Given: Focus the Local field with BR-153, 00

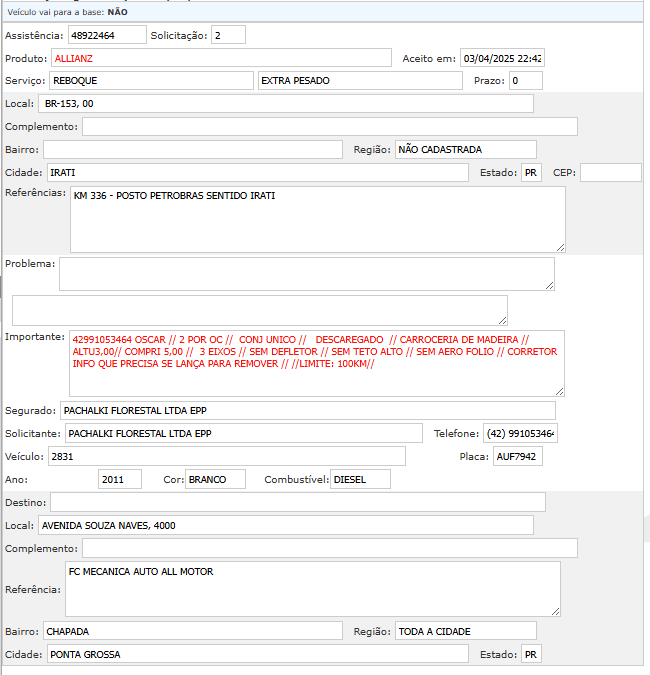Looking at the screenshot, I should coord(286,104).
